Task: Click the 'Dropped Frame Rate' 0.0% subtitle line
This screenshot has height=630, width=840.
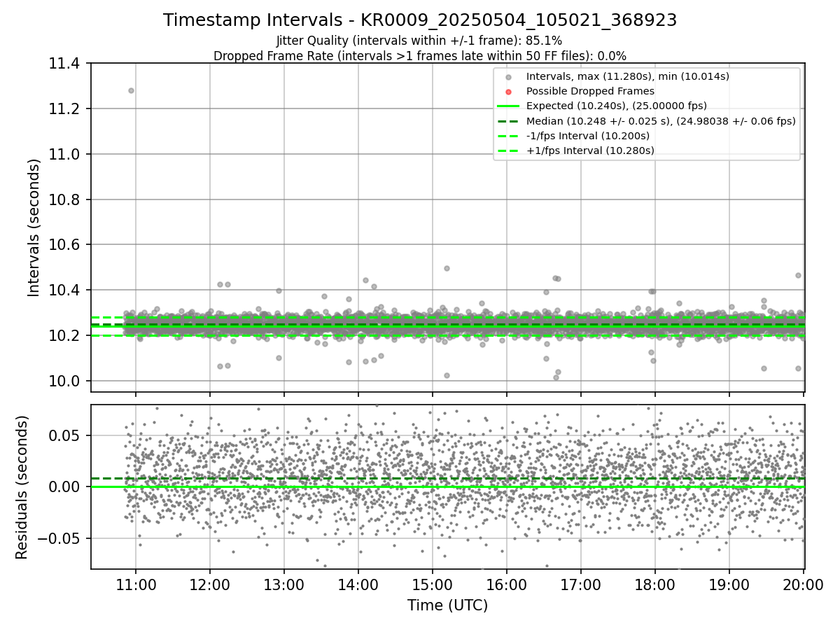Action: tap(420, 56)
